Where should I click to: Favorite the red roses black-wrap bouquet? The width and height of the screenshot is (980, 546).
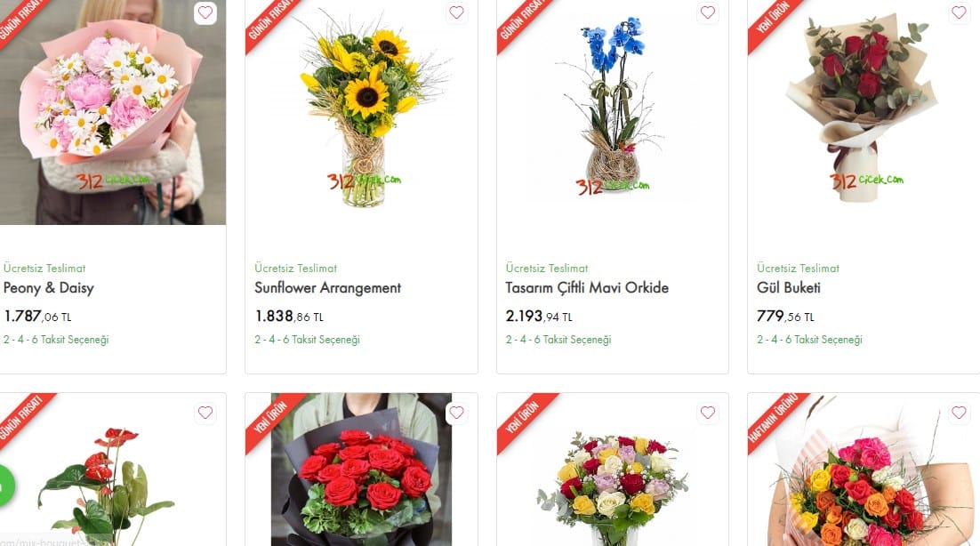coord(457,413)
